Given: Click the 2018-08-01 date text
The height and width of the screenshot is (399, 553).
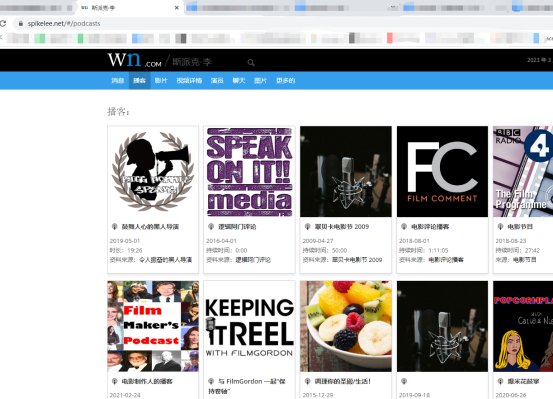Looking at the screenshot, I should pyautogui.click(x=414, y=241).
